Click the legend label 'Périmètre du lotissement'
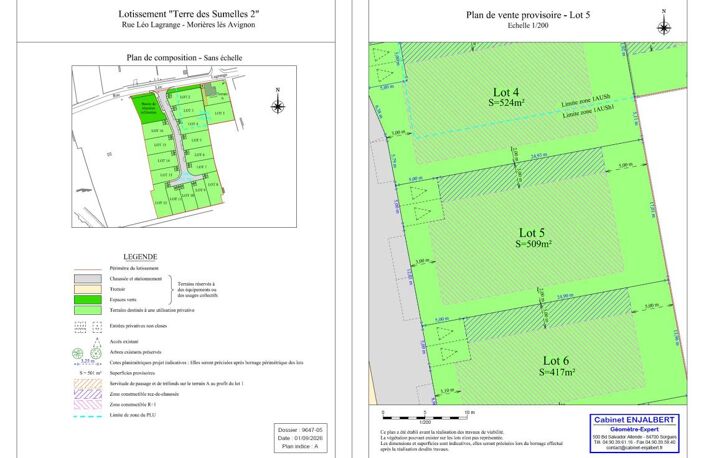This screenshot has height=458, width=704. (x=134, y=268)
